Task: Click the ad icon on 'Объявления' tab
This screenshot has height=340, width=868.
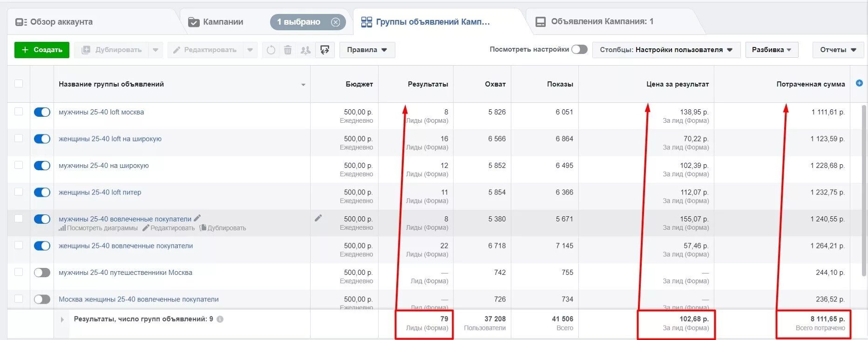Action: 540,22
